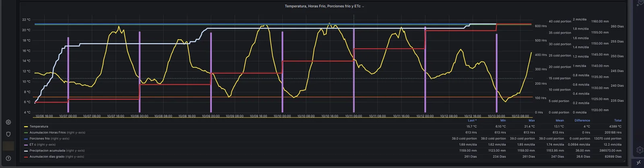Open the Administration gear in the left sidebar
This screenshot has height=168, width=644.
(x=8, y=122)
